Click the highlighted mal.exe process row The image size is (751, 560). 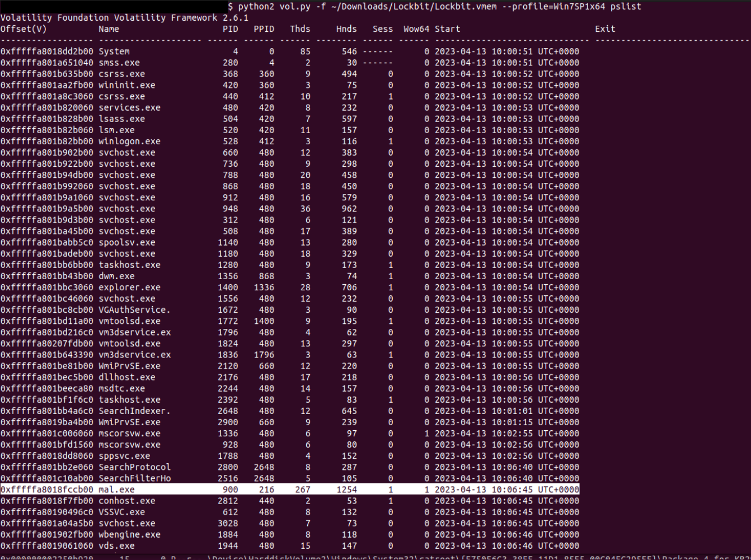coord(289,490)
